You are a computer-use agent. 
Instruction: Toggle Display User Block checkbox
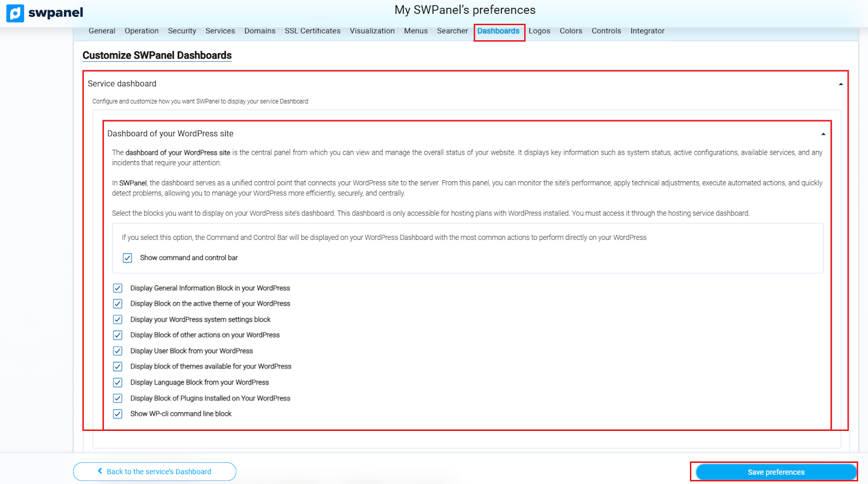(118, 351)
